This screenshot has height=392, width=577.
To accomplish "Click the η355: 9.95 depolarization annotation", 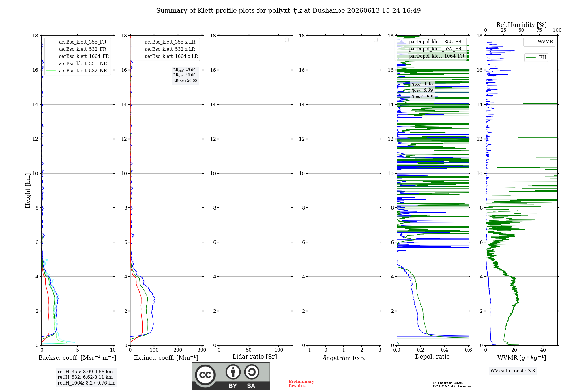I will [422, 84].
